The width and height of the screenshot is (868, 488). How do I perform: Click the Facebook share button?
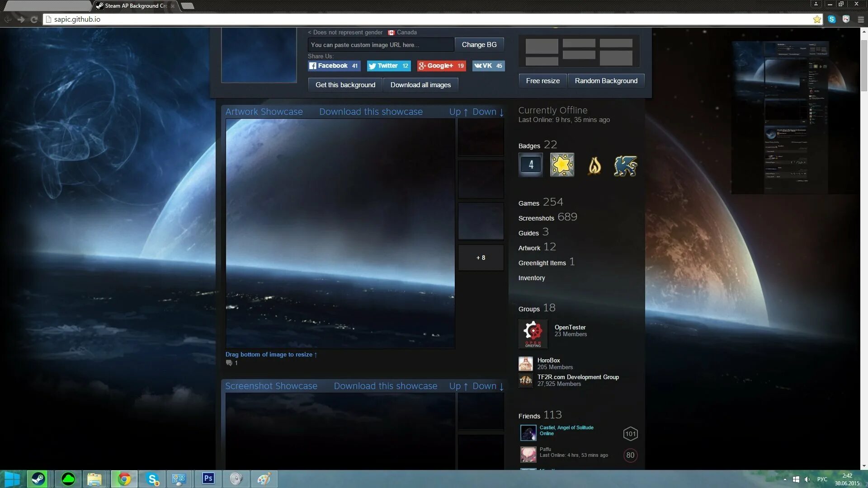click(334, 66)
